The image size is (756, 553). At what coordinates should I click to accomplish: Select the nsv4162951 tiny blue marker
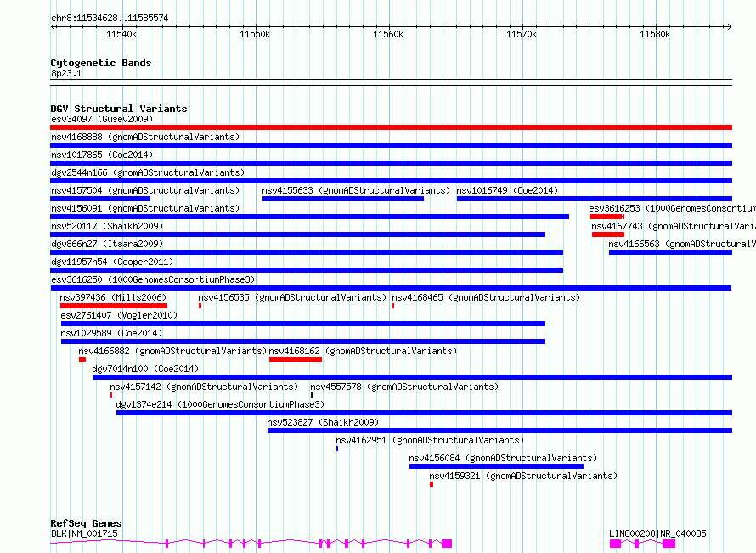(337, 449)
